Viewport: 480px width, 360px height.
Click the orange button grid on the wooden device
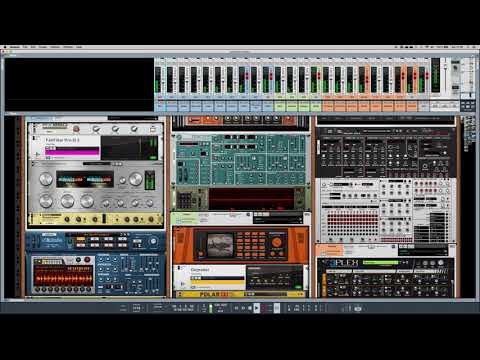click(251, 245)
